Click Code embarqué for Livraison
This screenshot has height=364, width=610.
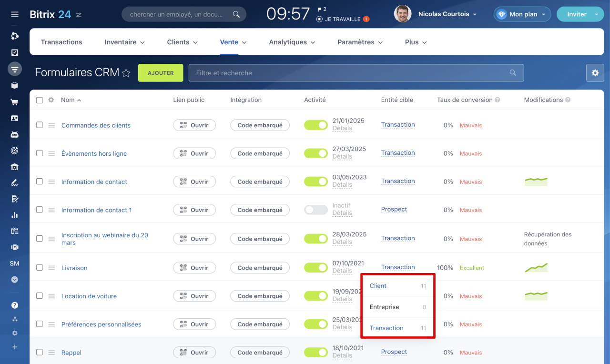point(260,268)
